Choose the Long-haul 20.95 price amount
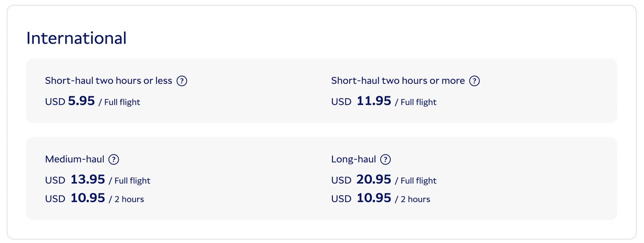The height and width of the screenshot is (243, 644). coord(374,179)
